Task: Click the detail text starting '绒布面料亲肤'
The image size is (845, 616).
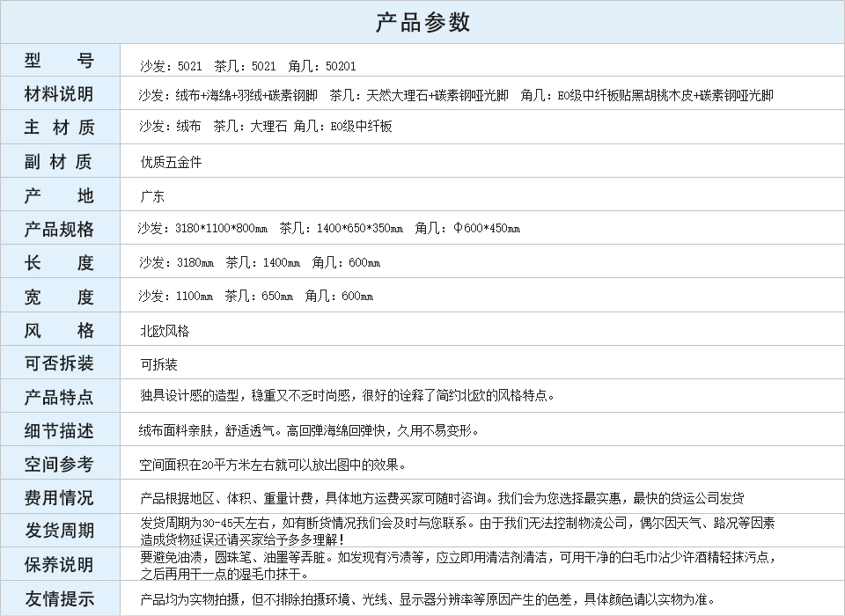Action: coord(309,430)
